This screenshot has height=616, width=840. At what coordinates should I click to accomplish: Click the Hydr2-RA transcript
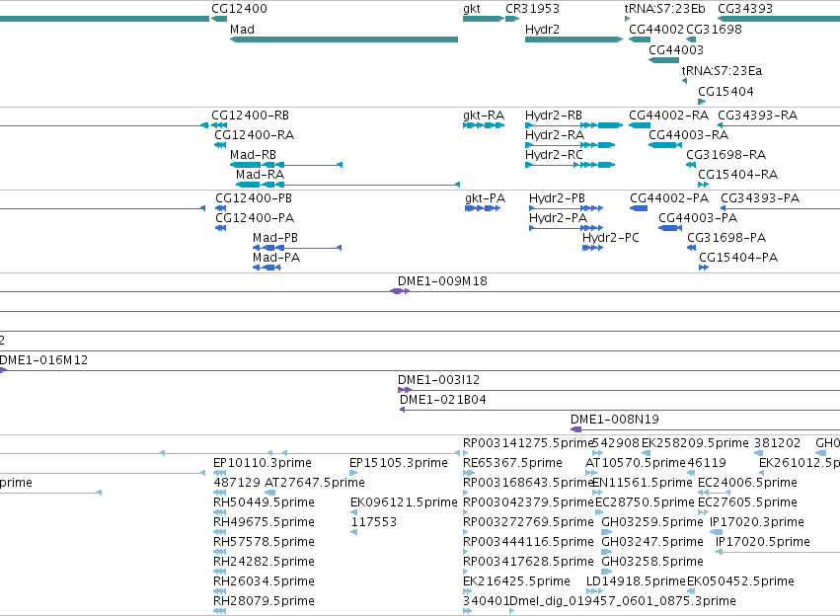[x=570, y=145]
